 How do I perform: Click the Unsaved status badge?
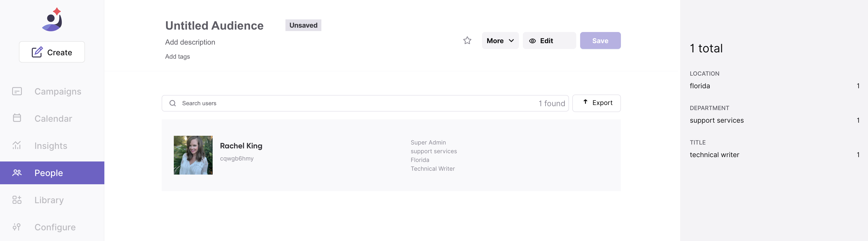point(303,25)
